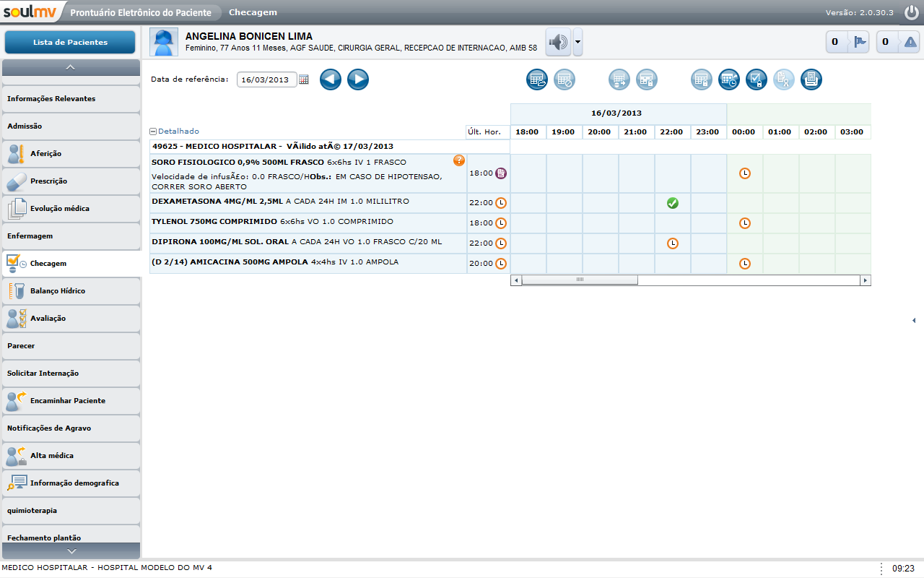This screenshot has width=924, height=578.
Task: Open Informações Relevantes menu item
Action: (71, 99)
